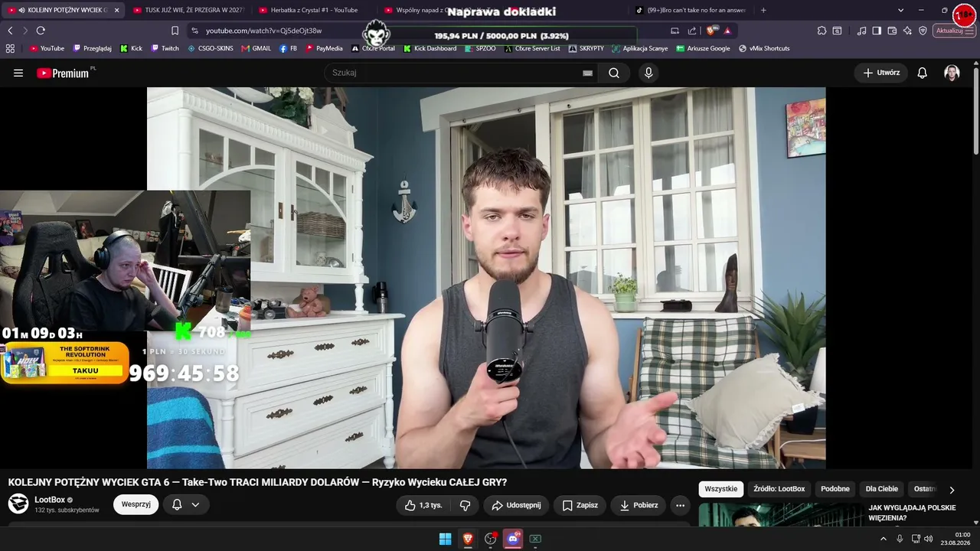Open the 'PayMedia' bookmark

click(325, 48)
